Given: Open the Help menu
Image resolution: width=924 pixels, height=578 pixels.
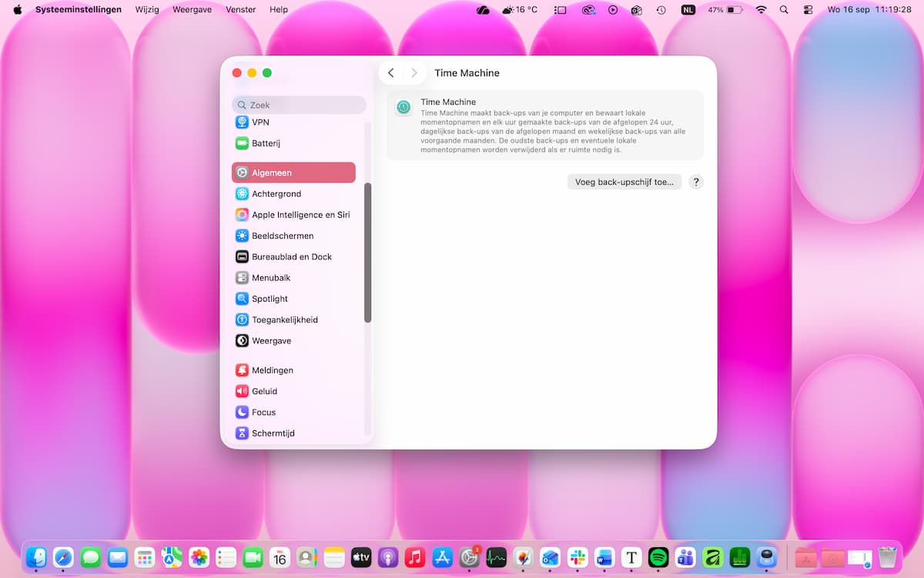Looking at the screenshot, I should 279,9.
